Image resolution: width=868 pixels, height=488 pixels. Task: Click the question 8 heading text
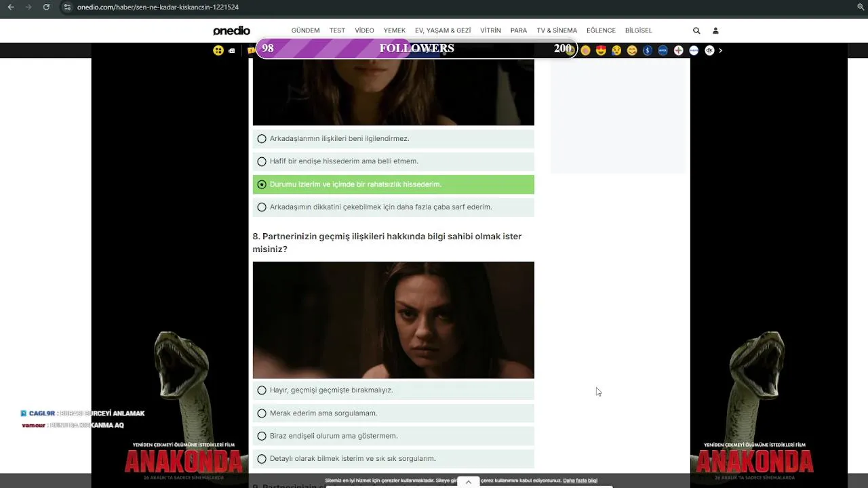click(x=387, y=243)
